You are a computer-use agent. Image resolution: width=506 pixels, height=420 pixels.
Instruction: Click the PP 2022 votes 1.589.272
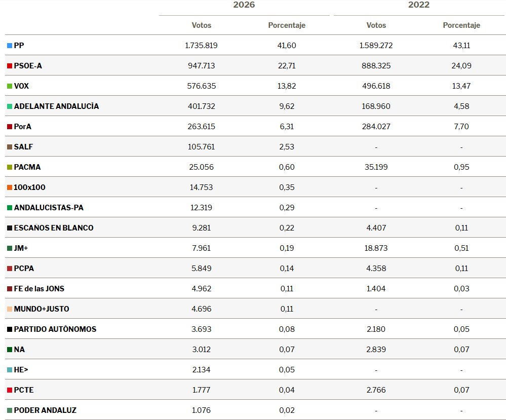pos(376,46)
